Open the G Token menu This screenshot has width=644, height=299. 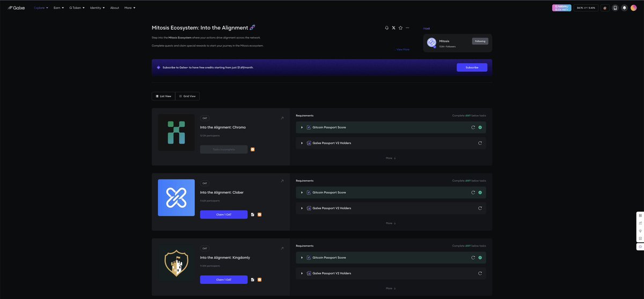pyautogui.click(x=77, y=8)
